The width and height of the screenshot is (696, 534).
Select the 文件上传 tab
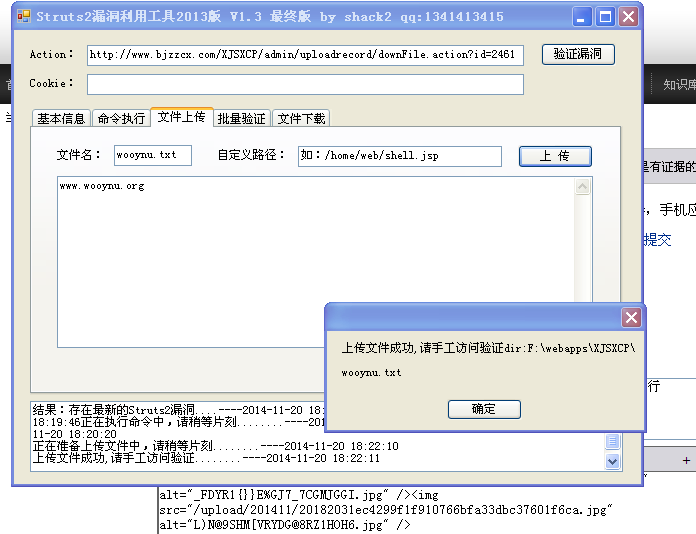(182, 117)
